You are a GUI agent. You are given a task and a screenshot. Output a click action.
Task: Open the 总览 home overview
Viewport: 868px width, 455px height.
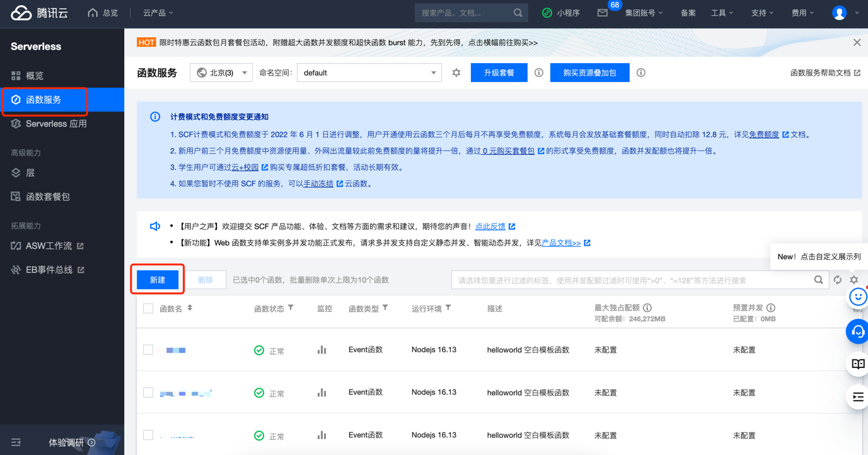(103, 13)
